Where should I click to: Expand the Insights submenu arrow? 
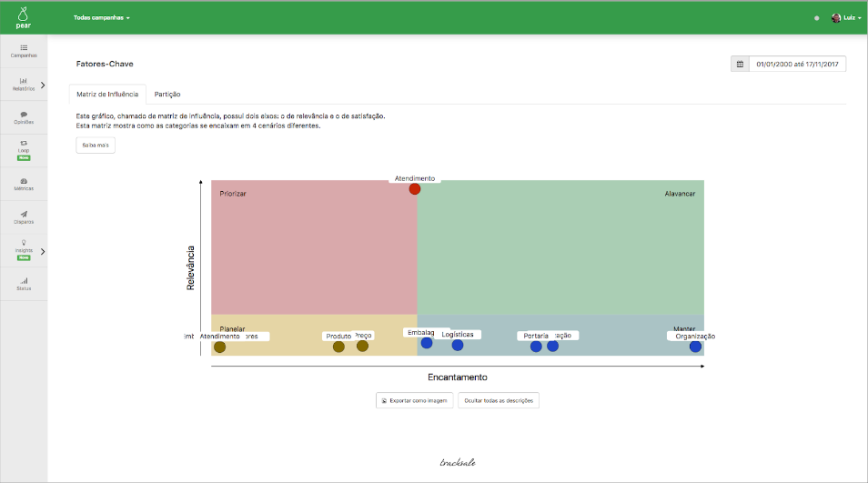[43, 252]
